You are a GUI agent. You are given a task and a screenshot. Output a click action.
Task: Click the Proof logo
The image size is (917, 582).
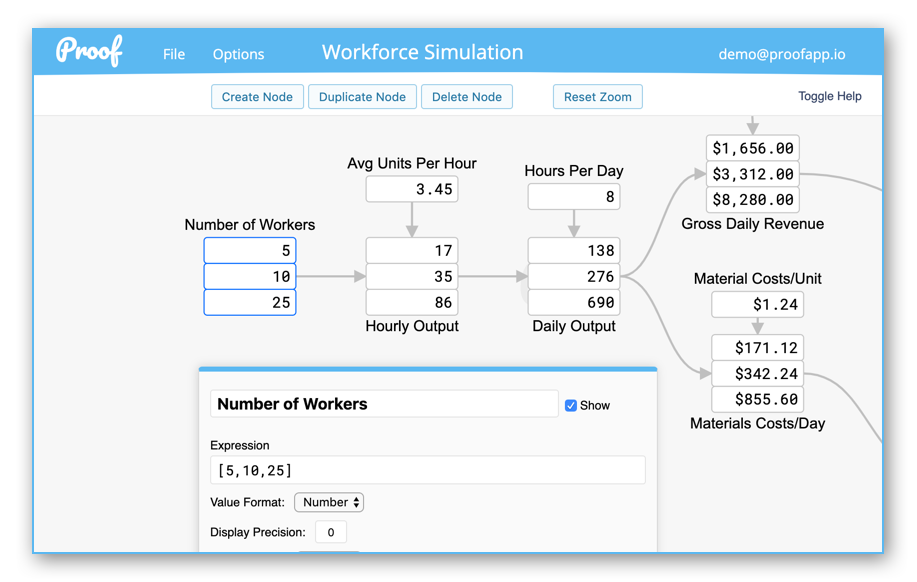click(89, 51)
